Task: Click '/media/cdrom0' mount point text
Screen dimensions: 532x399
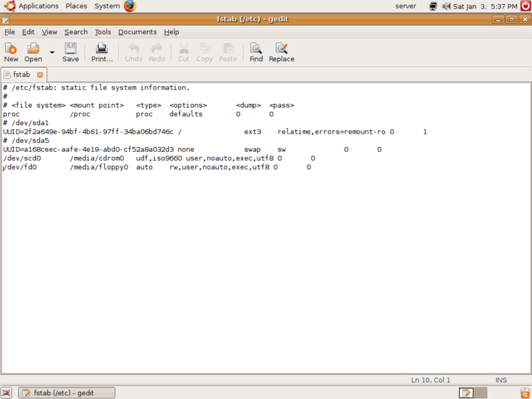Action: pos(96,158)
